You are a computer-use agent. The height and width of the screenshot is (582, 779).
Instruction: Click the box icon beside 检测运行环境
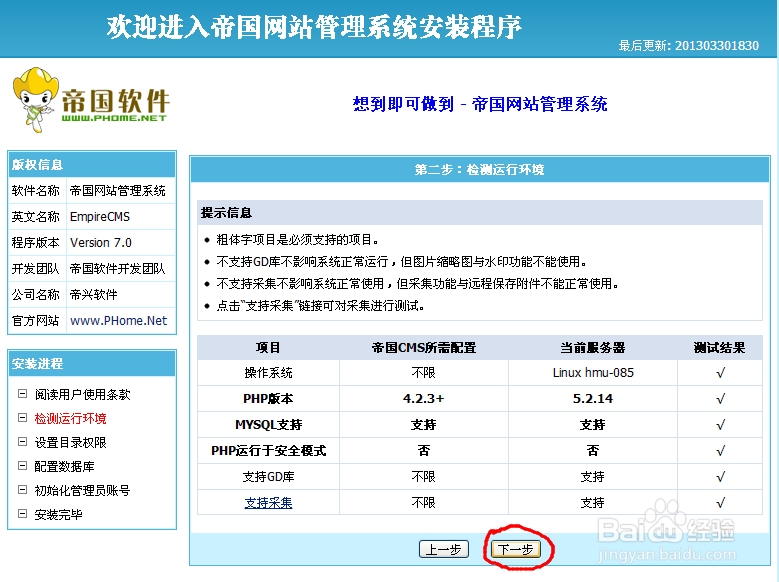(22, 417)
